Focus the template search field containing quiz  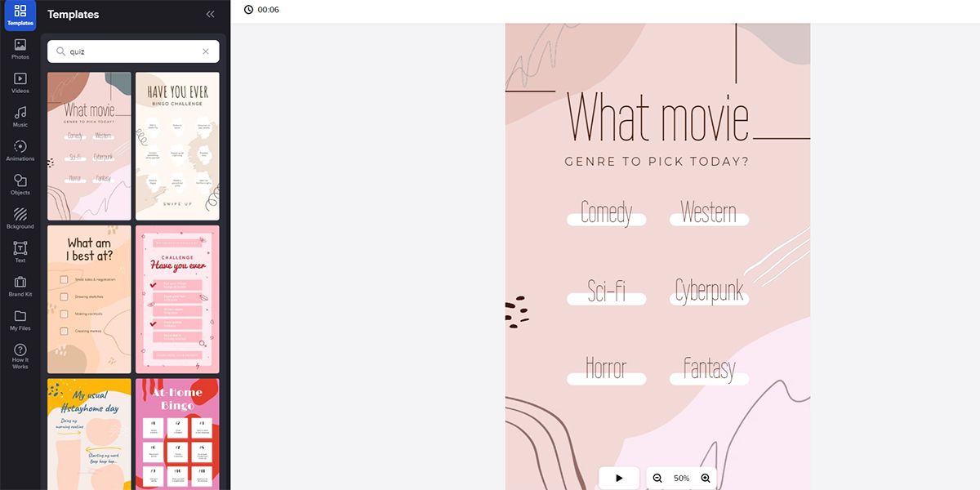[x=133, y=51]
